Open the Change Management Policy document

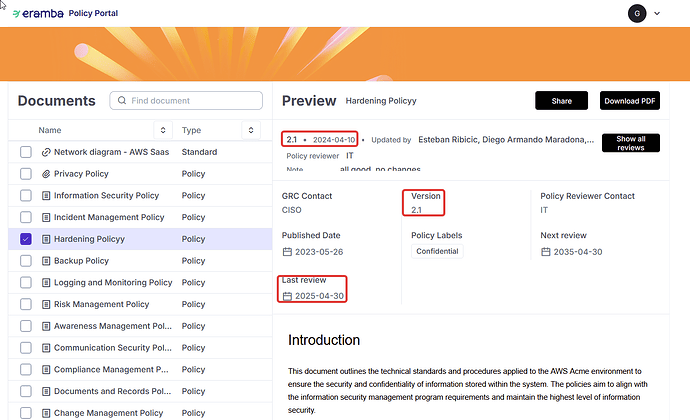[x=108, y=413]
